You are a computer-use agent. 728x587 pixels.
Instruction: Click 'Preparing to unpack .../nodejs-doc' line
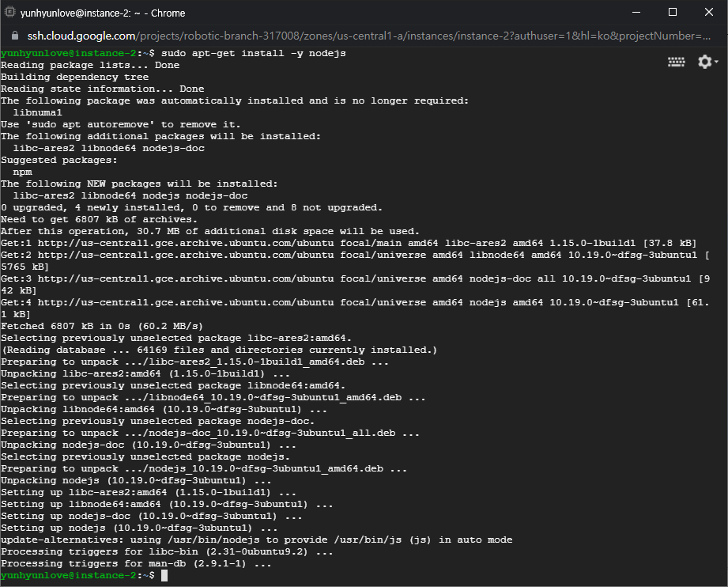[x=210, y=434]
